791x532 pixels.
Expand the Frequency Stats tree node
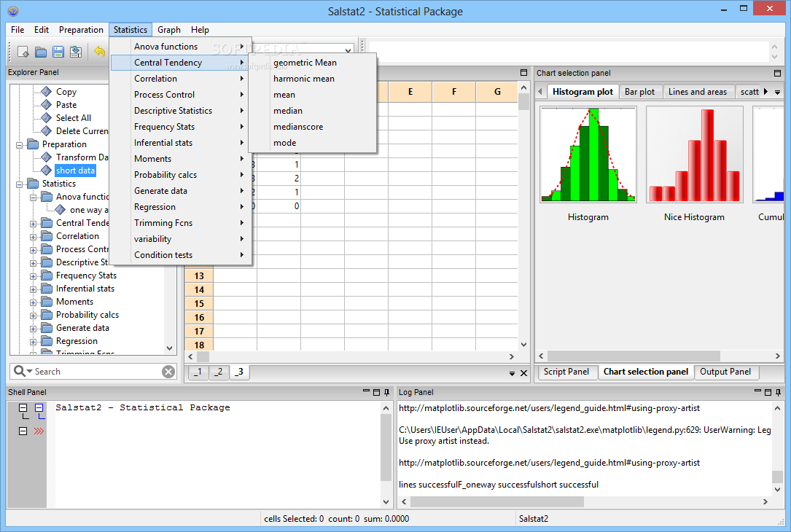click(34, 275)
